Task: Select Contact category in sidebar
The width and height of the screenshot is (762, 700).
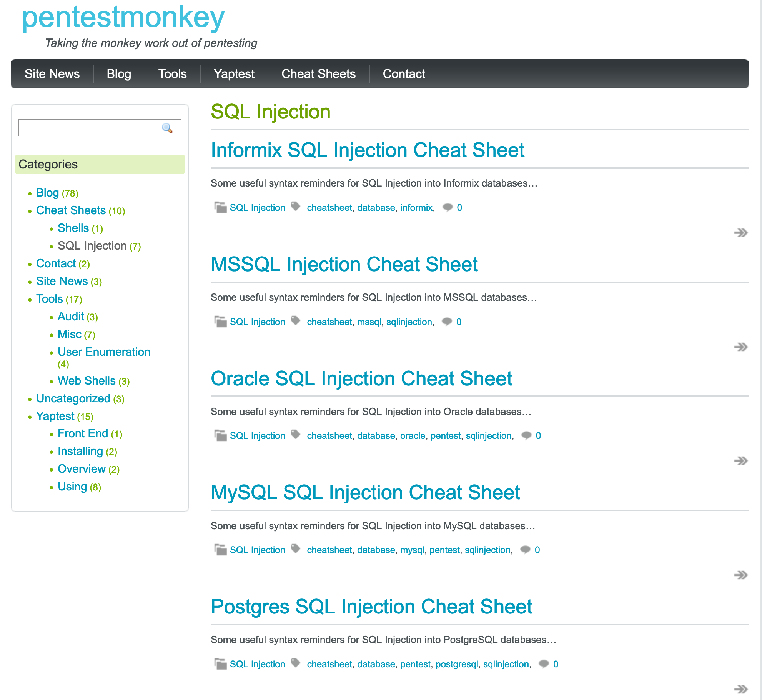Action: [56, 263]
